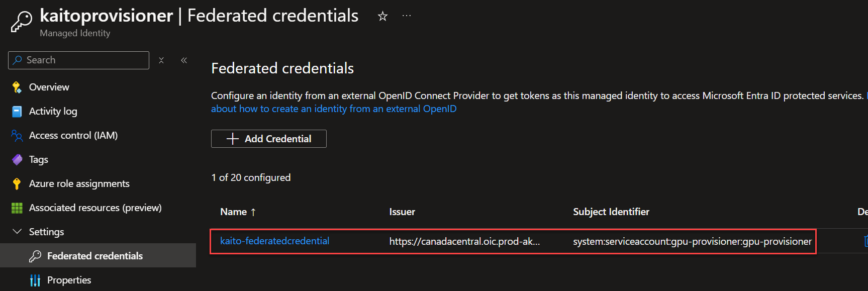Collapse sidebar with double chevron icon
The image size is (868, 291).
click(x=184, y=60)
